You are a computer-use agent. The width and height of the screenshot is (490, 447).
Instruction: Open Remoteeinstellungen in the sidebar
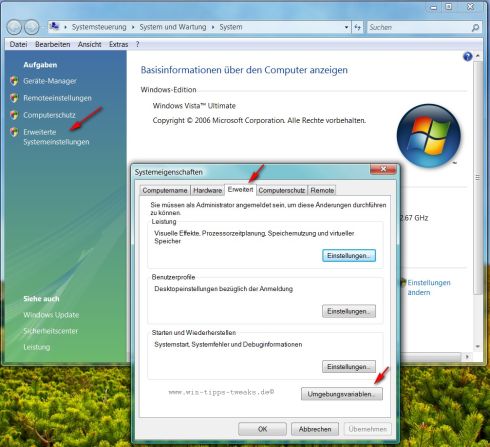[x=57, y=98]
